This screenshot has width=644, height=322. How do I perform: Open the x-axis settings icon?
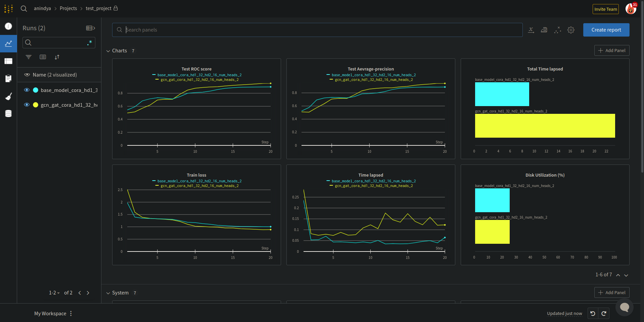[x=531, y=30]
